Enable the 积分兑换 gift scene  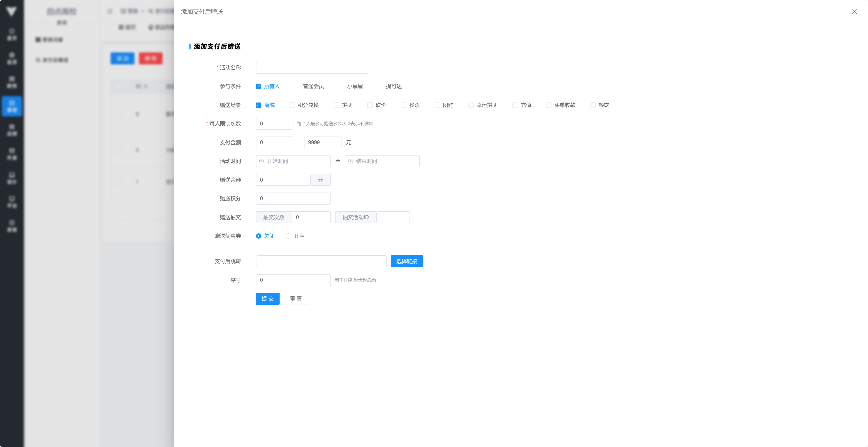click(292, 105)
